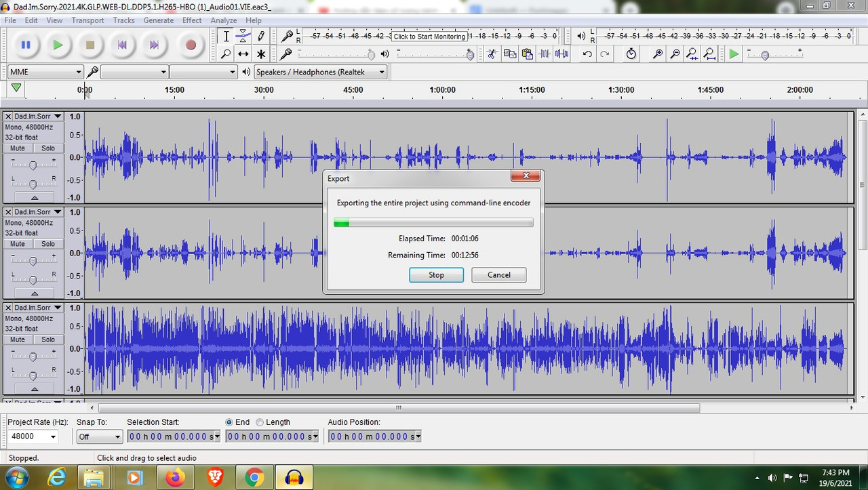Image resolution: width=868 pixels, height=490 pixels.
Task: Click the Selection Start time field
Action: 174,436
